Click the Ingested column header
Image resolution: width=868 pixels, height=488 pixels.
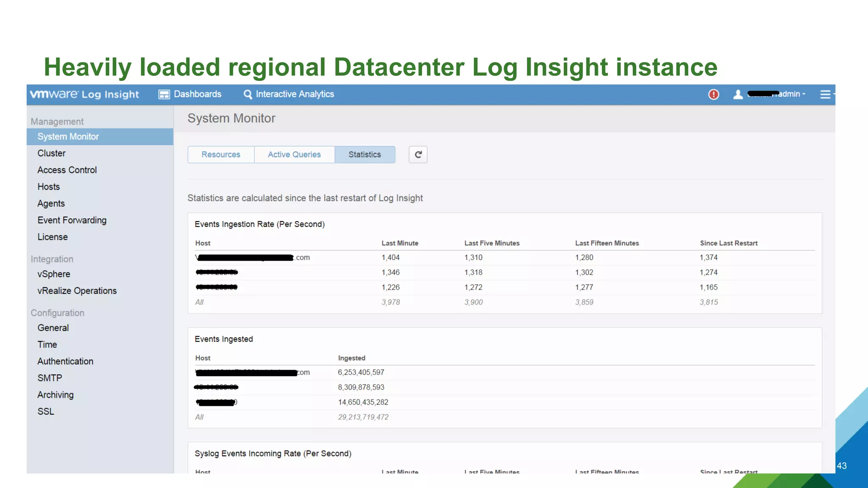(x=352, y=358)
